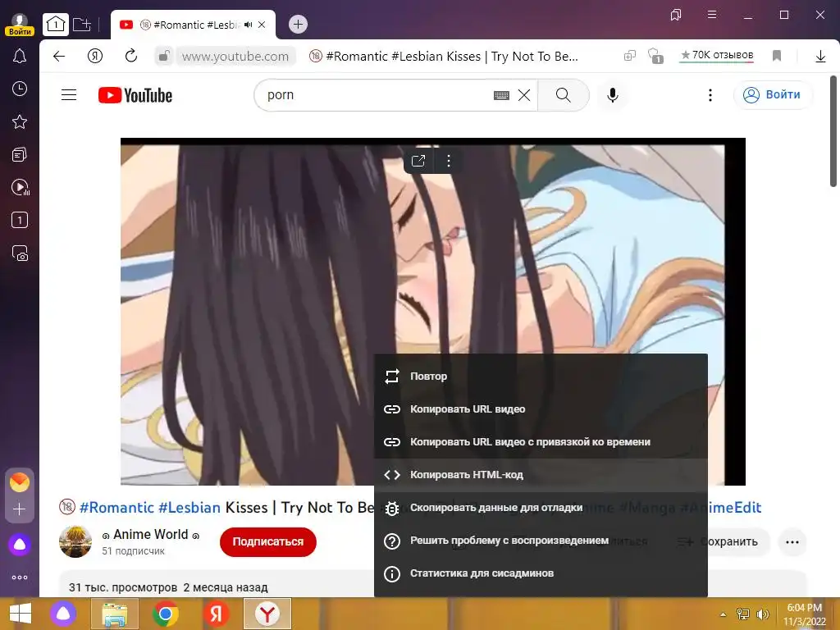Click the #Lesbian hashtag link in title
The width and height of the screenshot is (840, 630).
[x=189, y=507]
